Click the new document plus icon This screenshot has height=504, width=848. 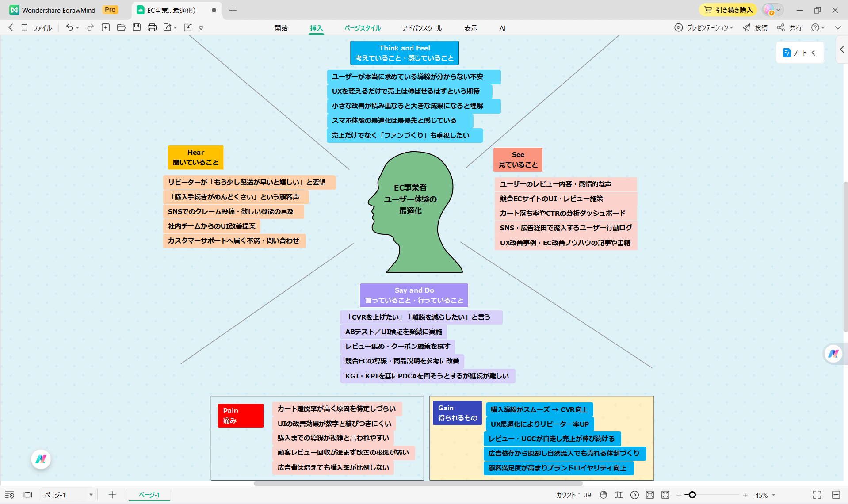click(106, 27)
